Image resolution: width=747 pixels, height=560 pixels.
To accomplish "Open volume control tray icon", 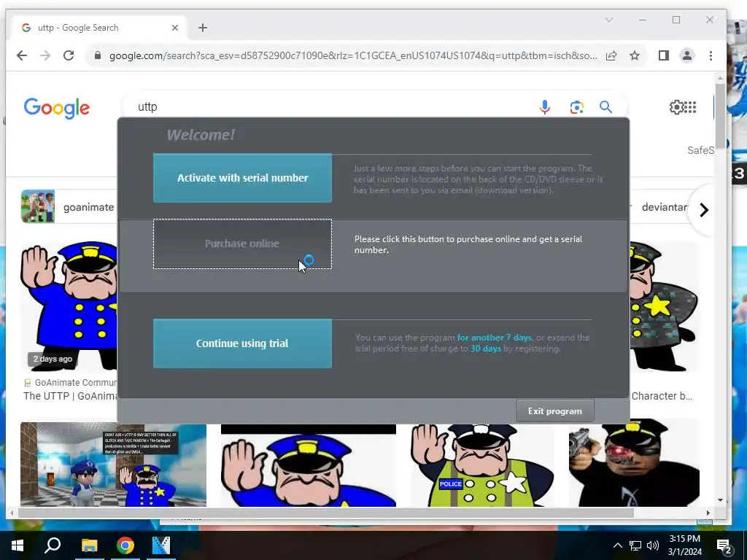I will click(653, 545).
